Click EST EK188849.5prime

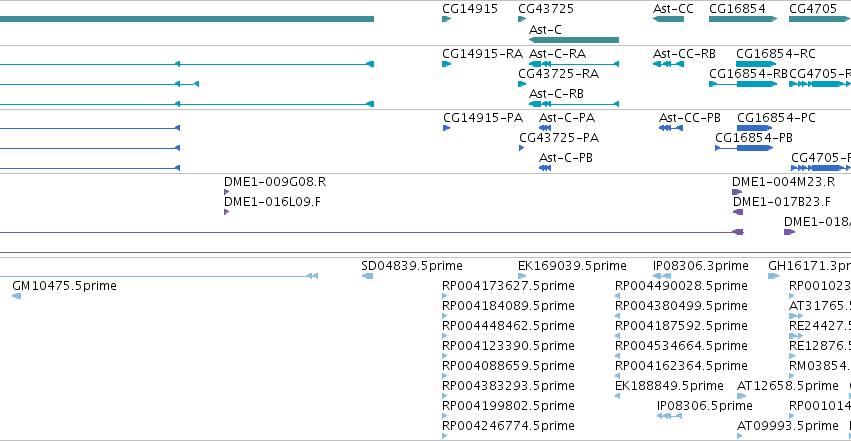click(x=617, y=397)
